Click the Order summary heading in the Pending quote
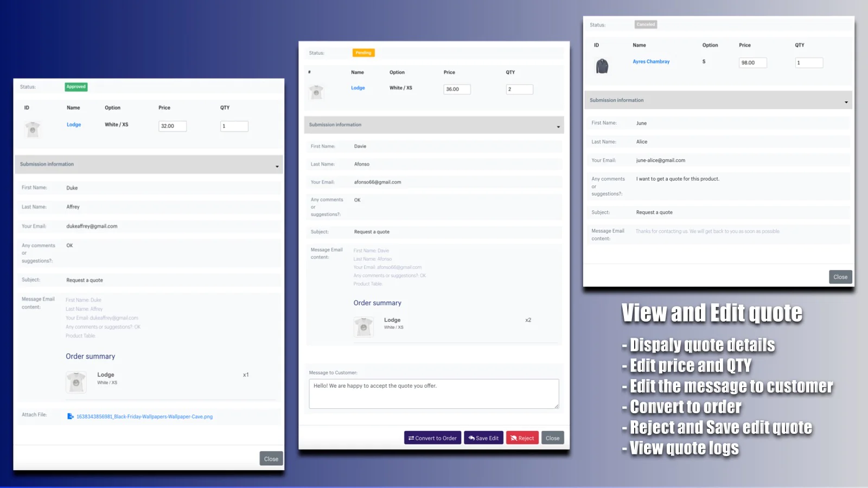Screen dimensions: 868x488 pyautogui.click(x=378, y=303)
